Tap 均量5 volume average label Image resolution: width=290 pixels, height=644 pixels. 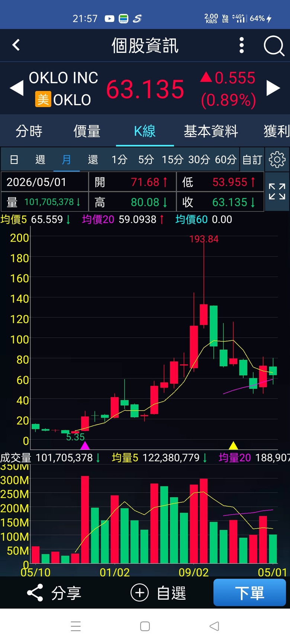coord(125,457)
